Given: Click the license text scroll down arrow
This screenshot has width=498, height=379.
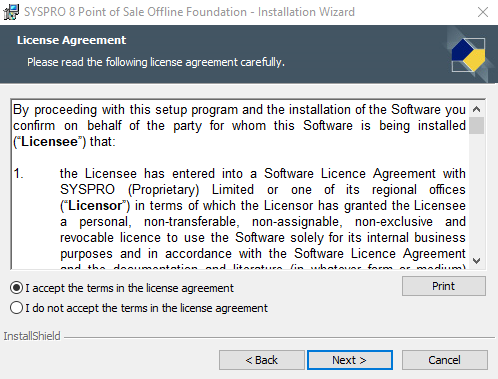Looking at the screenshot, I should 476,261.
